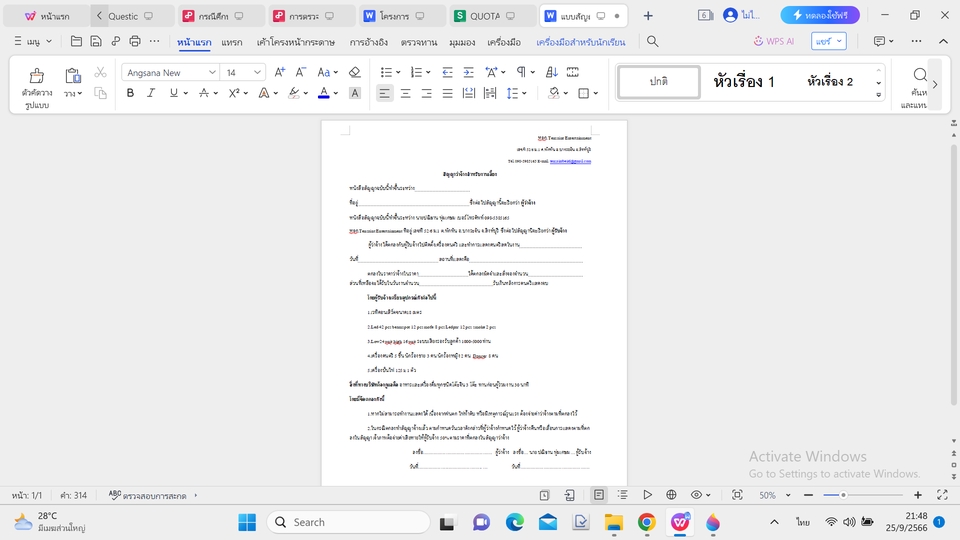Screen dimensions: 960x540
Task: Click the zoom slider handle
Action: tap(843, 495)
